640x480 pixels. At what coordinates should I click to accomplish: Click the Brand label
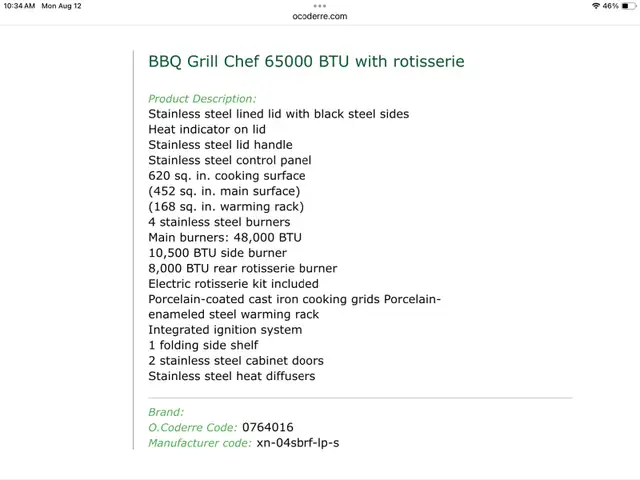tap(166, 412)
